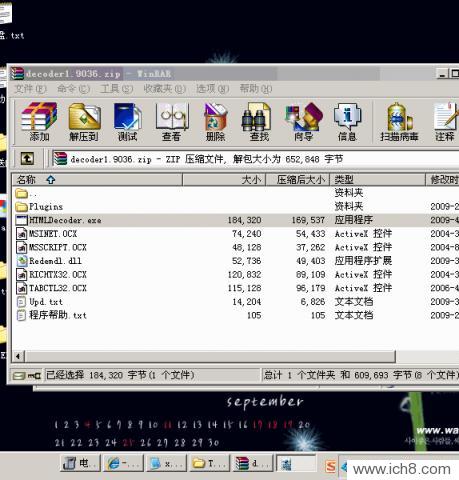
Task: Open the 命令(C) menu
Action: click(73, 89)
